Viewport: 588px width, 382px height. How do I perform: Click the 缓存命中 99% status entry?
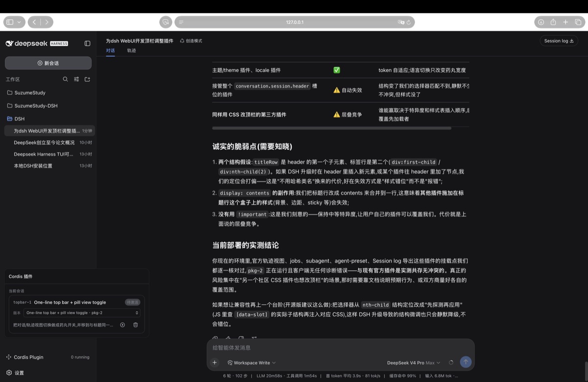[403, 376]
